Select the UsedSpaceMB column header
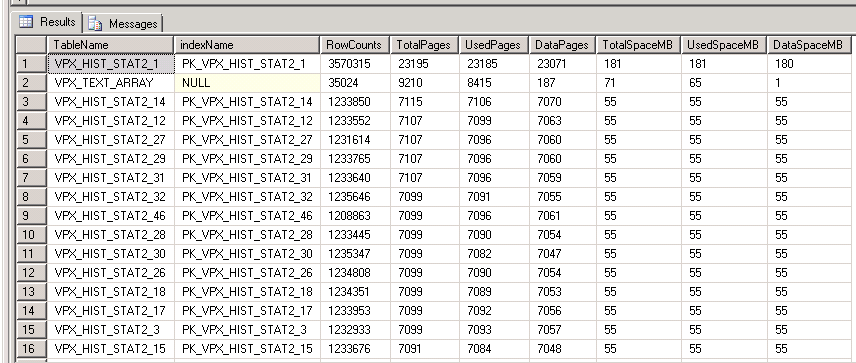856x363 pixels. tap(723, 45)
